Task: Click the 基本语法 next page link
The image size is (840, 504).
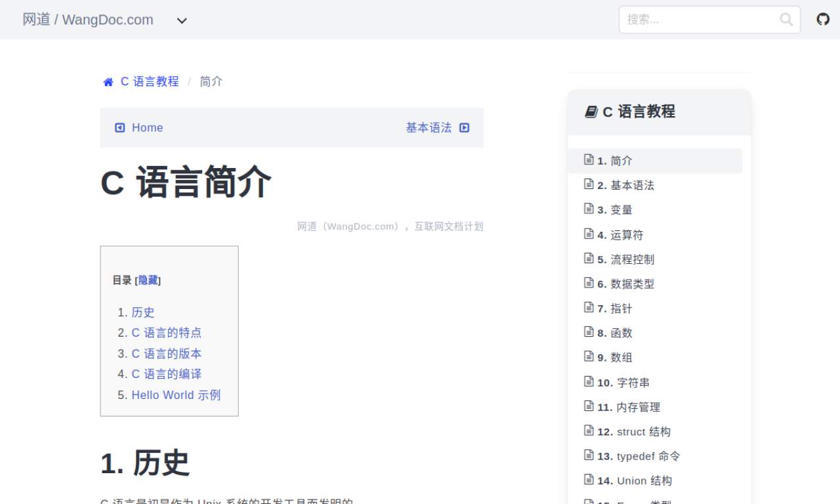Action: 429,128
